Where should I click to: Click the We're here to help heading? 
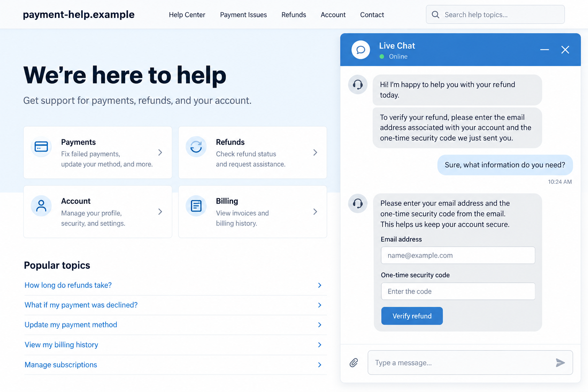tap(125, 75)
